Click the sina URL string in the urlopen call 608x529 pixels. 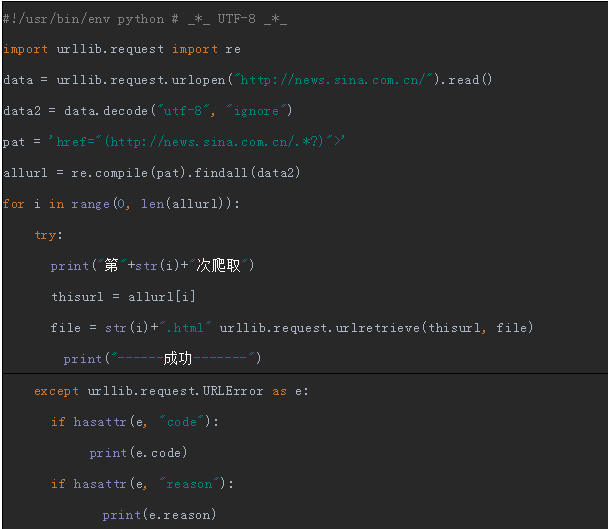click(x=334, y=80)
